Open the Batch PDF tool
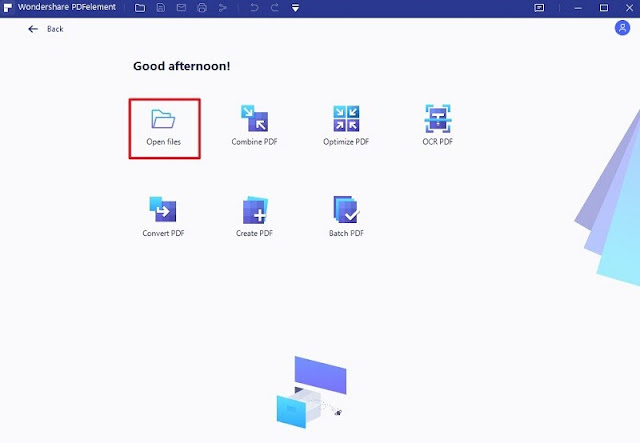 coord(346,217)
